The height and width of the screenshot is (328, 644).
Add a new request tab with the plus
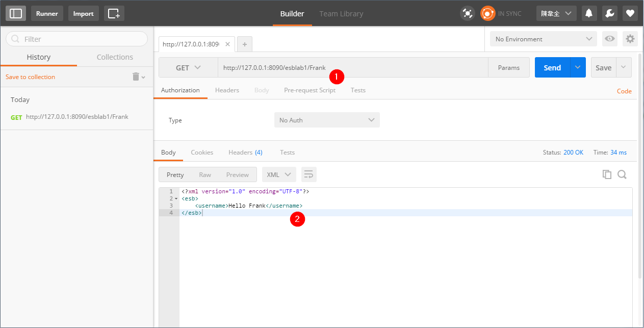[x=245, y=44]
